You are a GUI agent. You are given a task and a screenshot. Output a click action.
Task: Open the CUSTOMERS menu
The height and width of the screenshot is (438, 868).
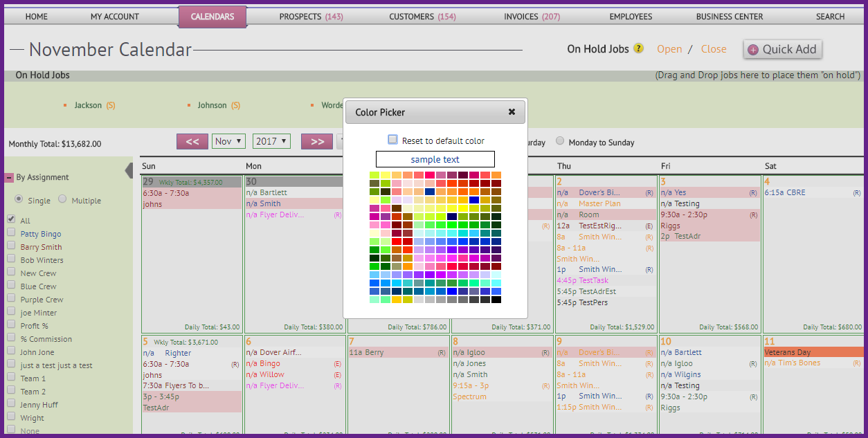pos(422,17)
